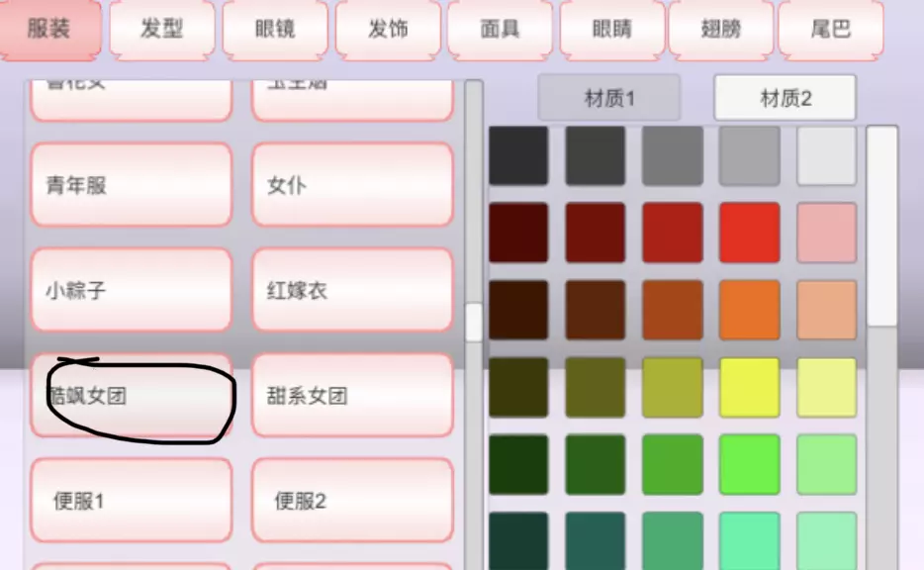Choose the 酷飒女团 outfit
Image resolution: width=924 pixels, height=570 pixels.
[x=132, y=396]
